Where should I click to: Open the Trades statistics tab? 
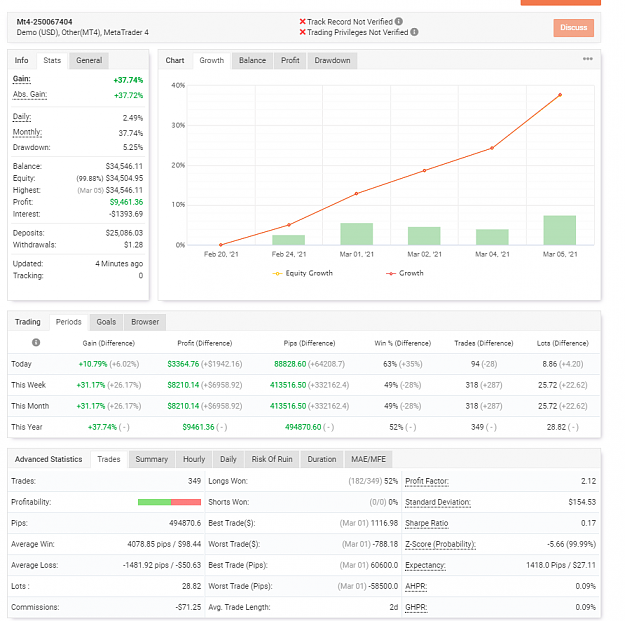pyautogui.click(x=109, y=460)
